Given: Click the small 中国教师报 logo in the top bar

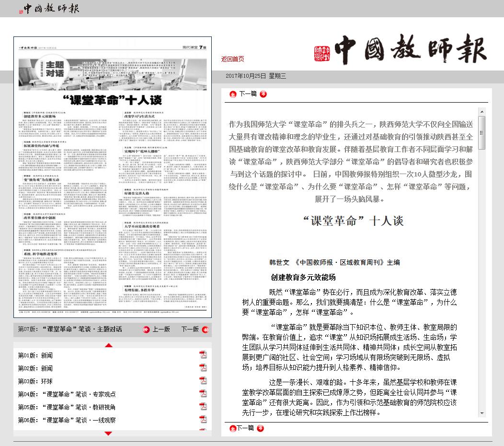Looking at the screenshot, I should pos(49,8).
